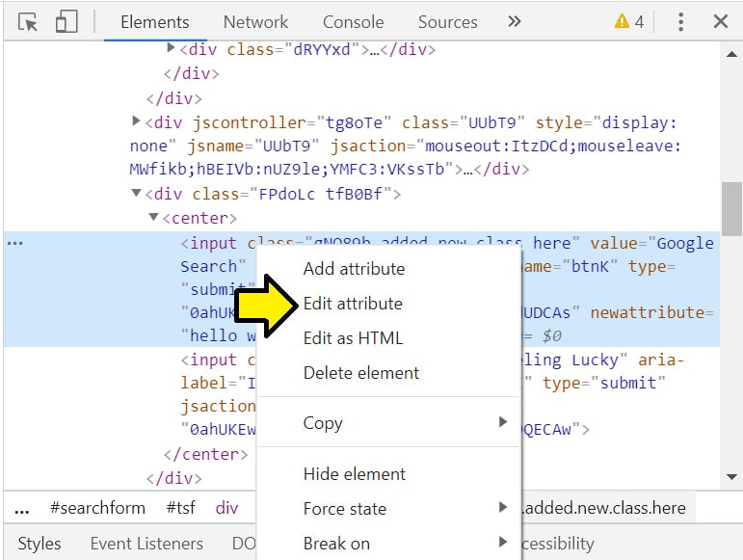Collapse the FPdoLc tfB0Bf div
743x560 pixels.
click(136, 193)
